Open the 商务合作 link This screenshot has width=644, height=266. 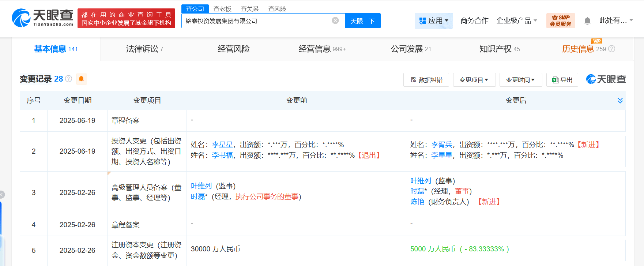click(474, 20)
